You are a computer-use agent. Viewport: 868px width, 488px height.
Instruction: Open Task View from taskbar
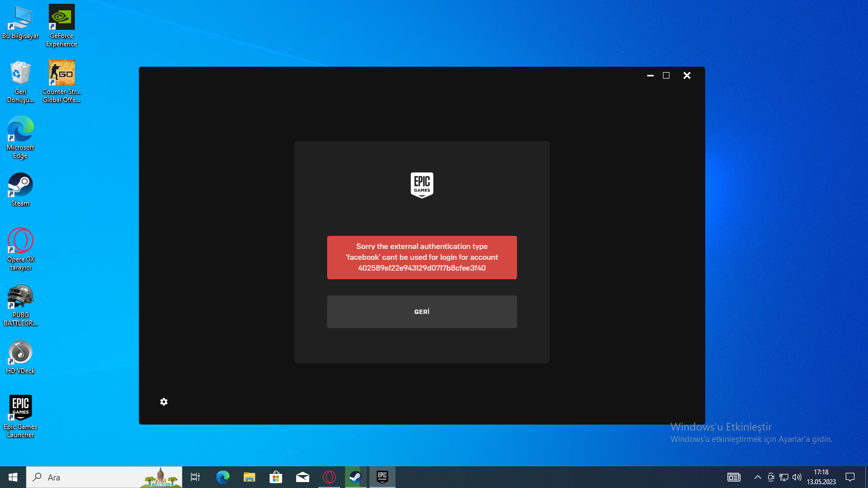pyautogui.click(x=195, y=477)
